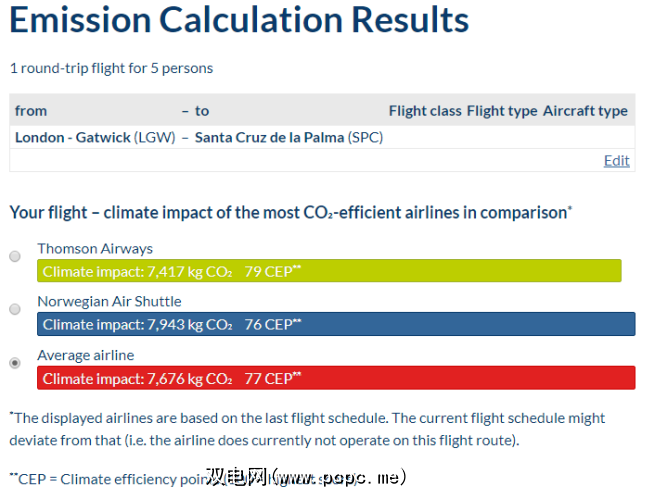Click the 'to' column header
Viewport: 655px width, 500px height.
point(202,111)
